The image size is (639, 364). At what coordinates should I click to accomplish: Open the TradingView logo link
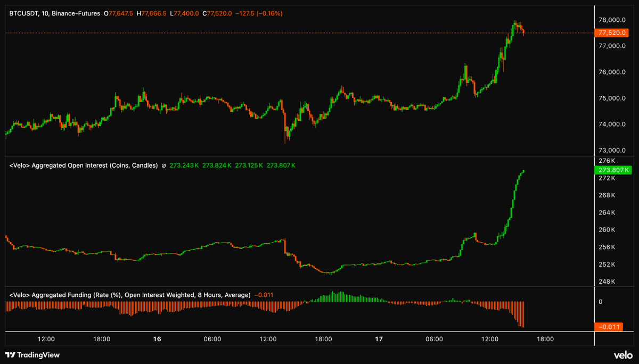point(32,355)
